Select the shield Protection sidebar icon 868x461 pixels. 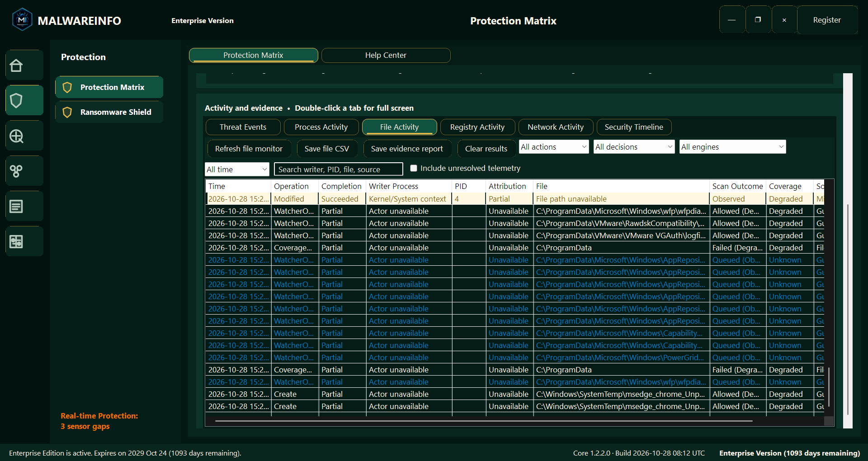click(24, 100)
